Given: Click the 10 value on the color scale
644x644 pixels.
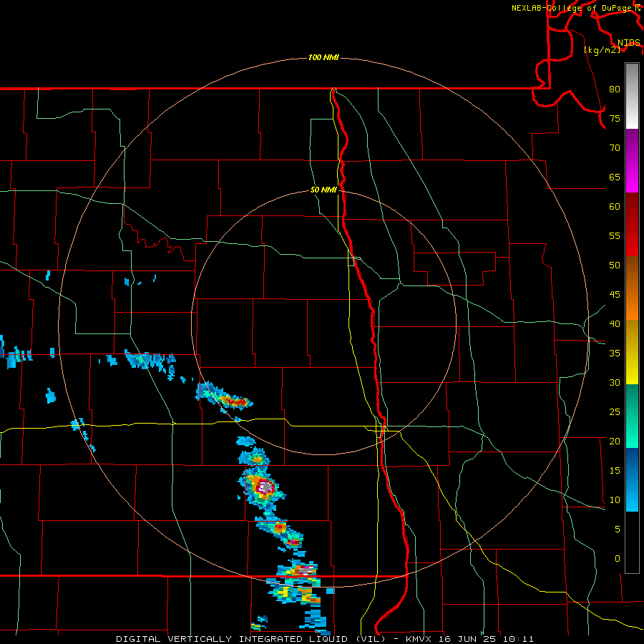Looking at the screenshot, I should 615,500.
